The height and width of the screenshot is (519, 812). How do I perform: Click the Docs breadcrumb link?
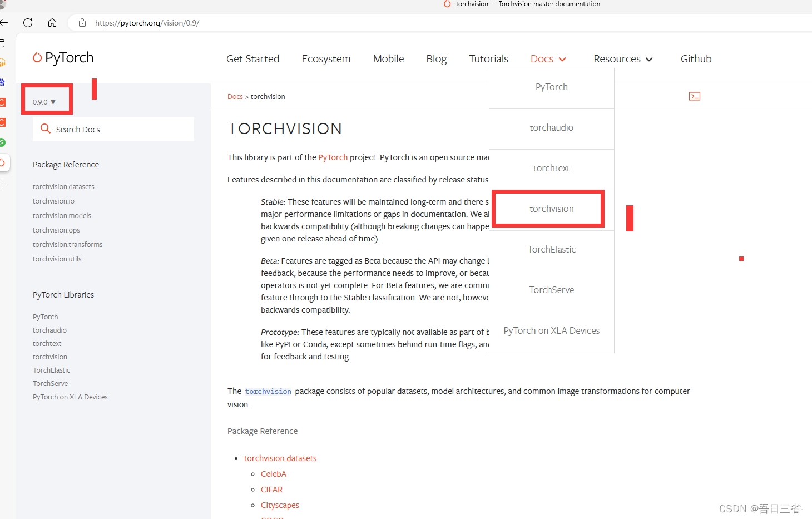(x=235, y=97)
